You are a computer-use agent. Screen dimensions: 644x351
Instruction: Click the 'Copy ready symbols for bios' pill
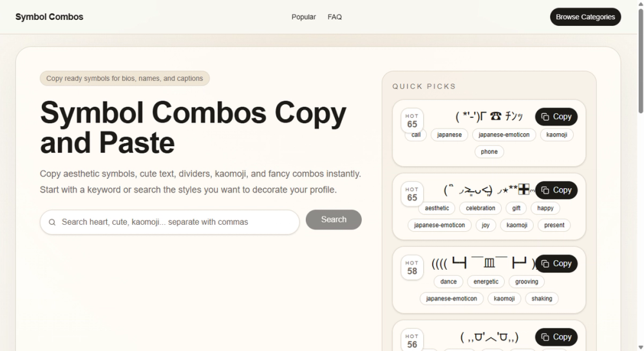pyautogui.click(x=124, y=79)
